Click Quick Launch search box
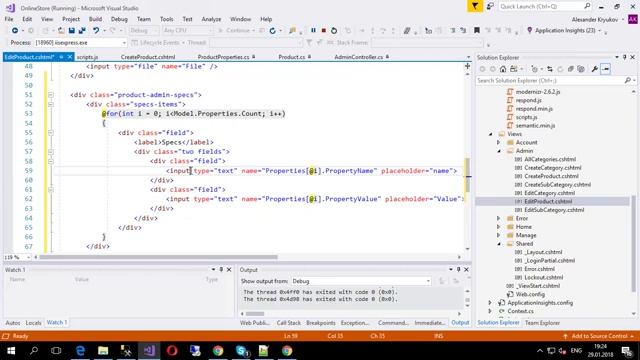640x360 pixels. [541, 6]
